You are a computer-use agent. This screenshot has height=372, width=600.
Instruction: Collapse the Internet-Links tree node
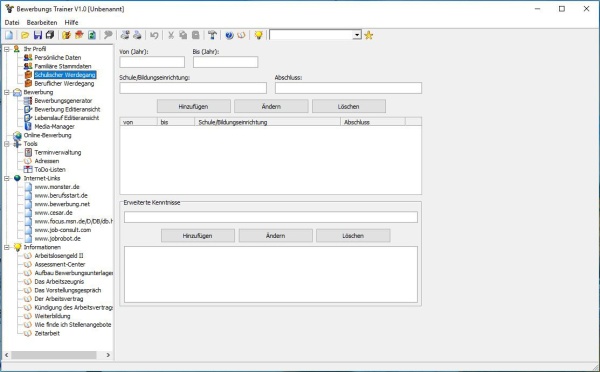tap(7, 178)
